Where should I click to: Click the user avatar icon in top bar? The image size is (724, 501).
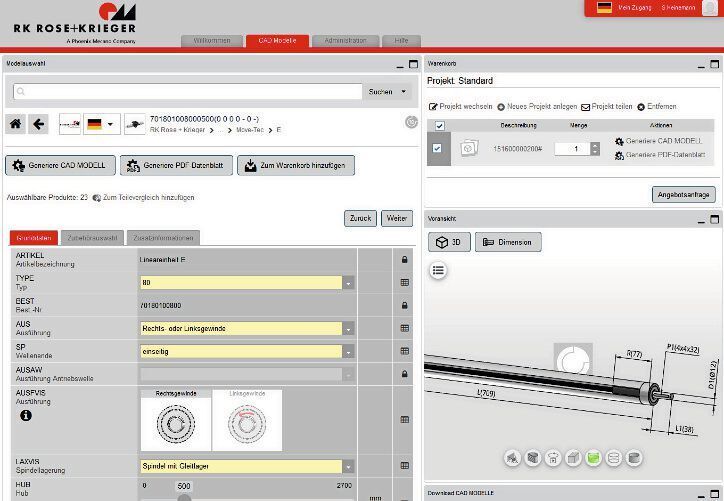click(710, 8)
